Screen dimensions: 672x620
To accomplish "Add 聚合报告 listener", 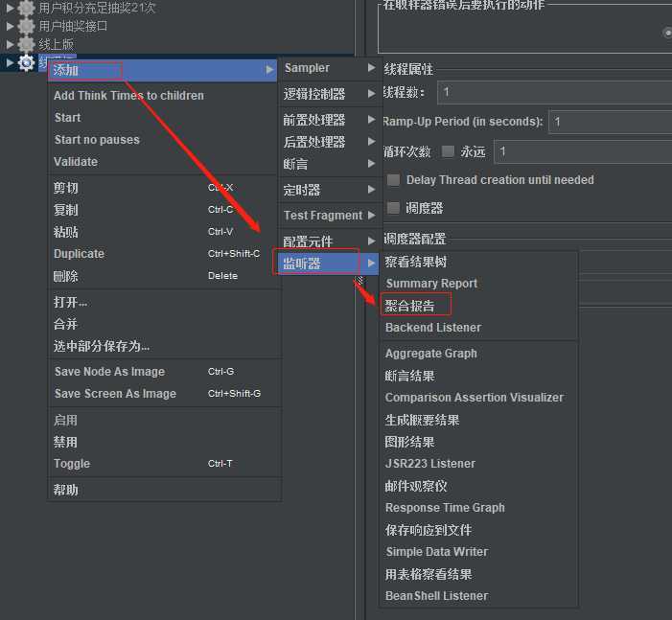I will coord(478,306).
